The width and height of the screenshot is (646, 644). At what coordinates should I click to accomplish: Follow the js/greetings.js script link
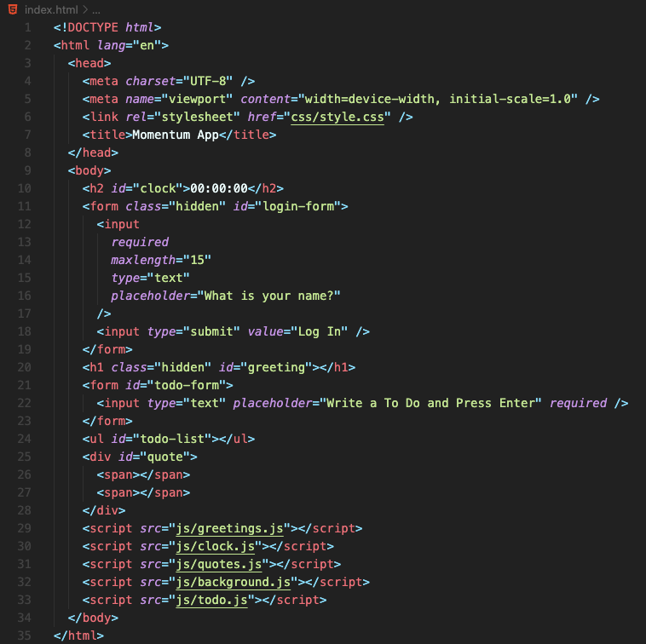229,528
